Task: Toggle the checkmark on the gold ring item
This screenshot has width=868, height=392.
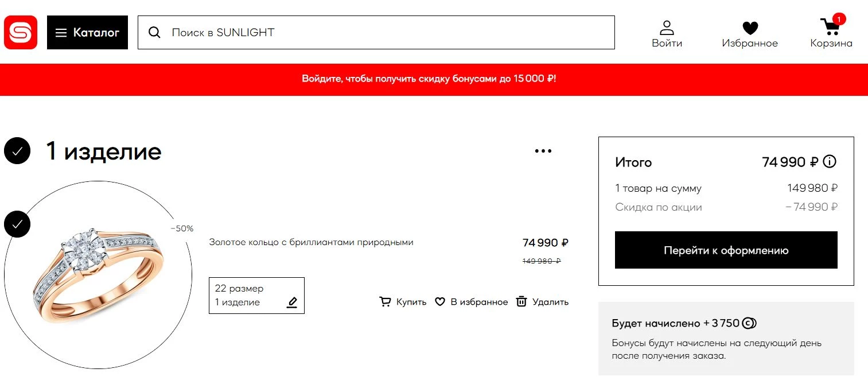Action: pyautogui.click(x=17, y=225)
